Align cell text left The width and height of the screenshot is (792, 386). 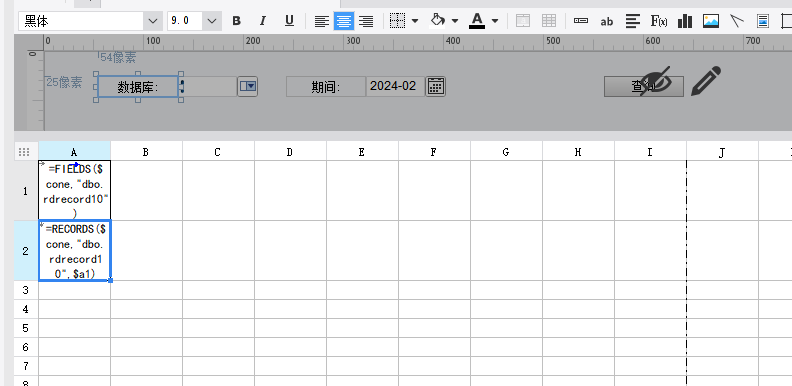(322, 21)
